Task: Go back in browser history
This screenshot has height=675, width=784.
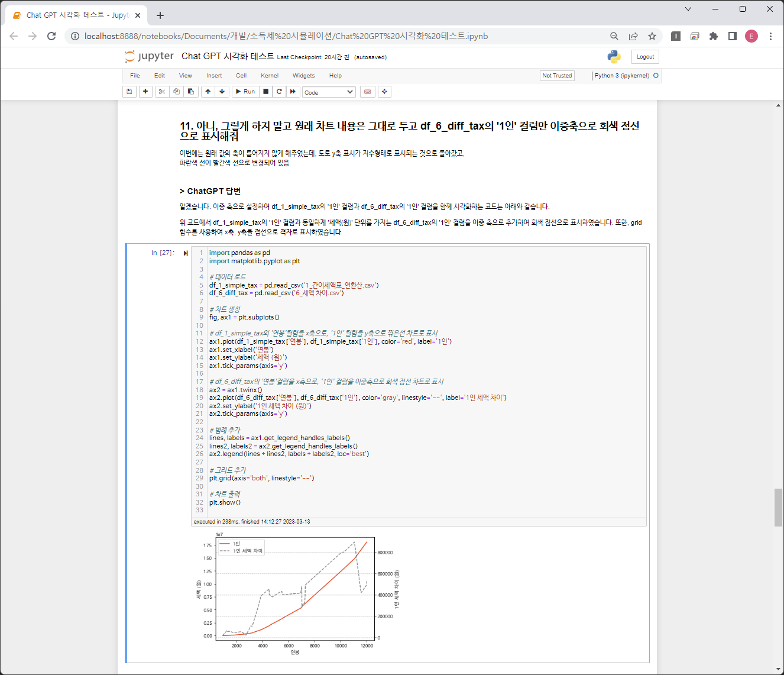Action: coord(14,36)
